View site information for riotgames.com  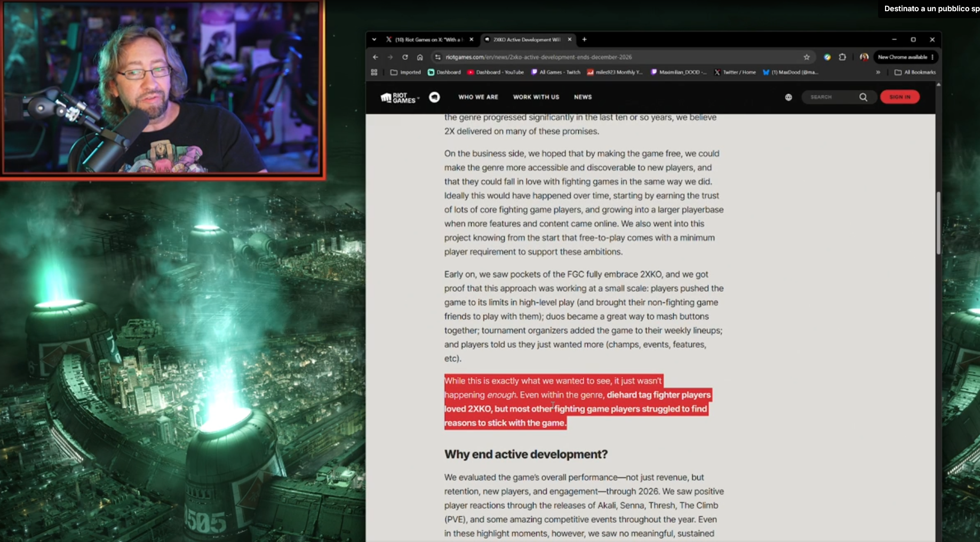point(438,57)
